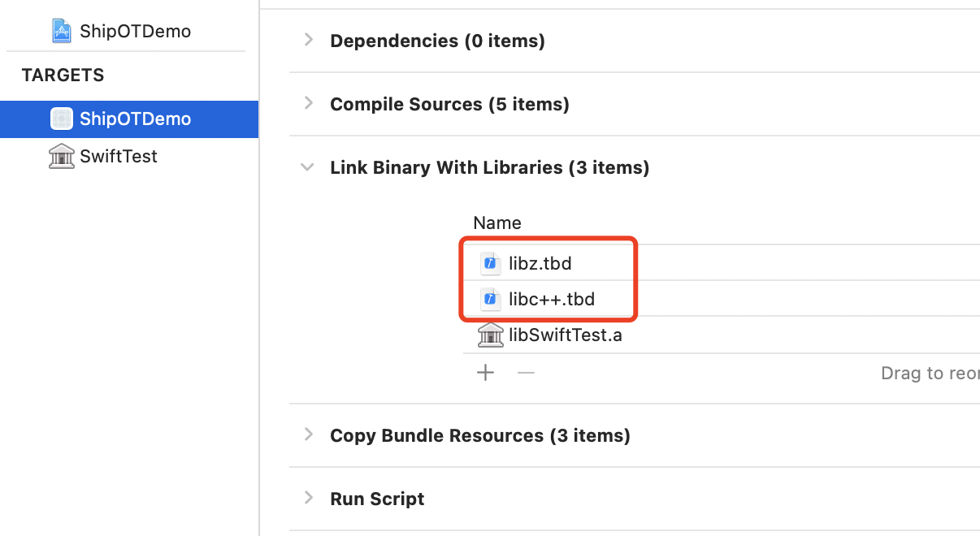980x536 pixels.
Task: Expand the Run Script phase
Action: tap(308, 498)
